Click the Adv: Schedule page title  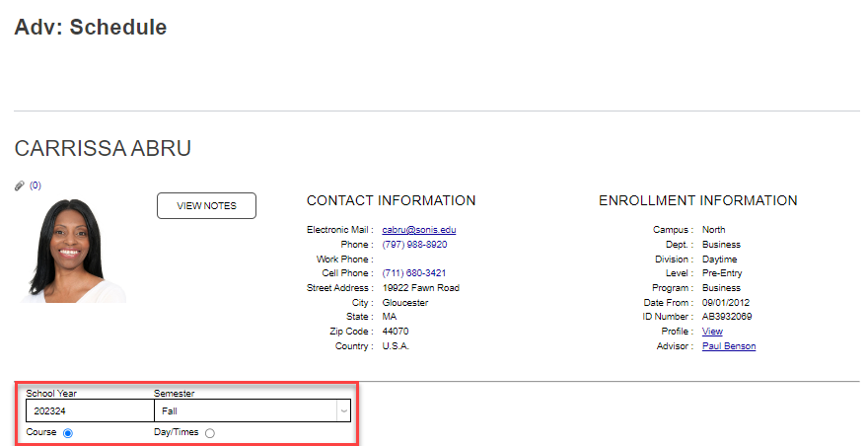pos(90,28)
